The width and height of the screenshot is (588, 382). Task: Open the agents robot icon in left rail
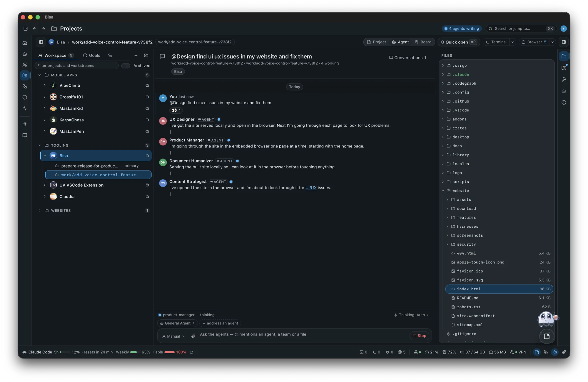click(25, 54)
